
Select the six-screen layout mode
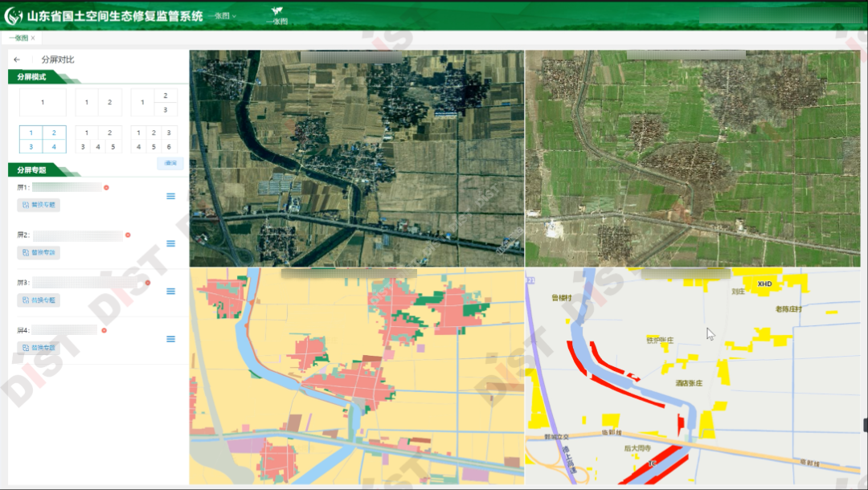pos(154,139)
